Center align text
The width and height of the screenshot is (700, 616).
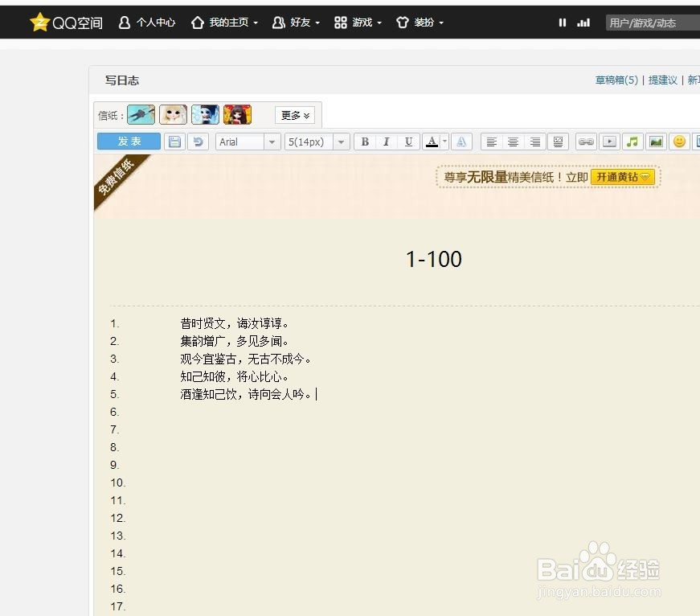coord(514,142)
